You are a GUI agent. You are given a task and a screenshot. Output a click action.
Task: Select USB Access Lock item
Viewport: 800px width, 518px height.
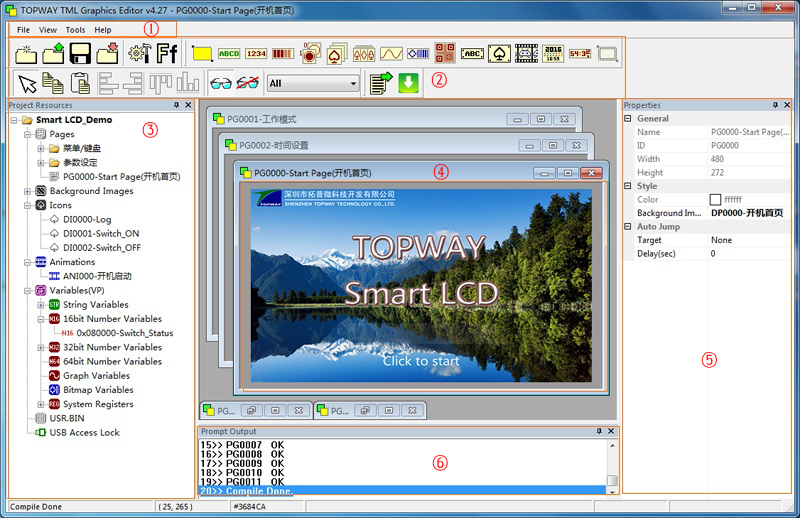pyautogui.click(x=84, y=433)
